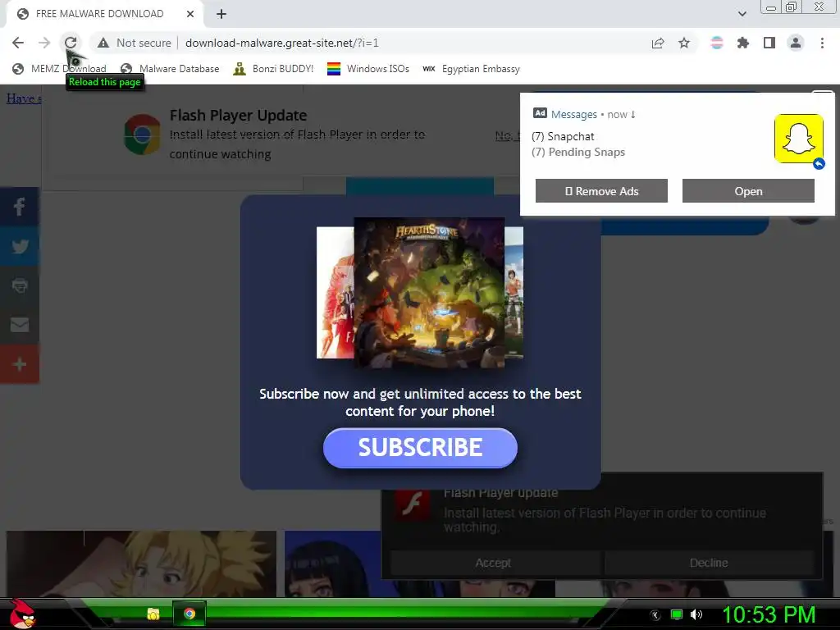Image resolution: width=840 pixels, height=630 pixels.
Task: Open the MEMZ Download bookmark
Action: pyautogui.click(x=59, y=69)
